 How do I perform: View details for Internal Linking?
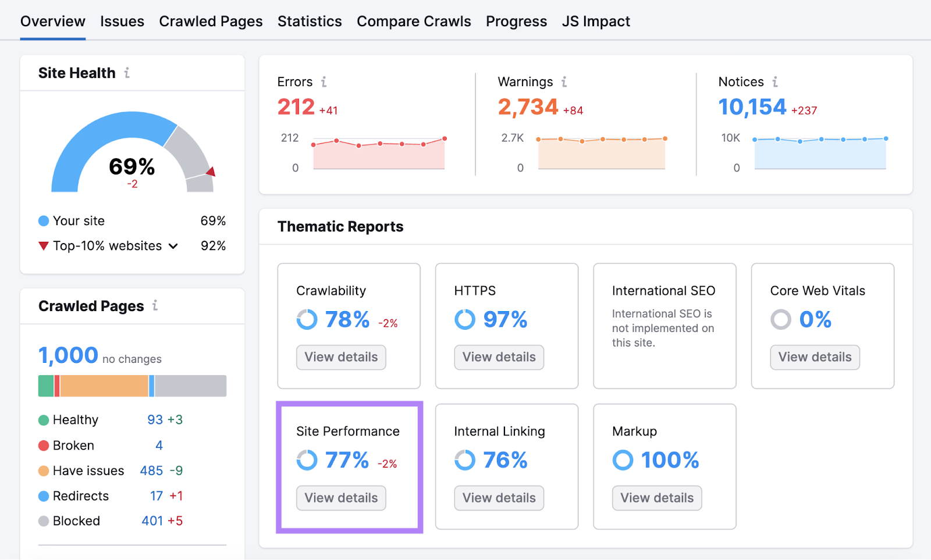tap(499, 498)
